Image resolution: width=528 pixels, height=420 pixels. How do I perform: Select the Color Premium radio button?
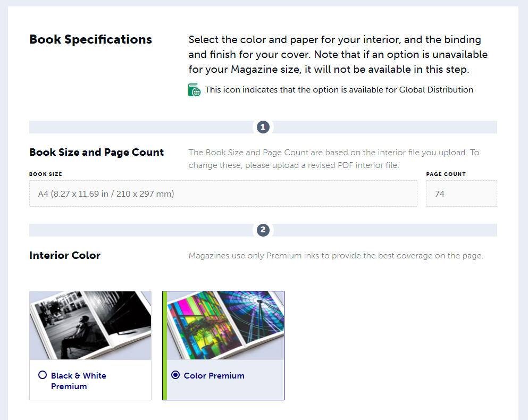175,375
